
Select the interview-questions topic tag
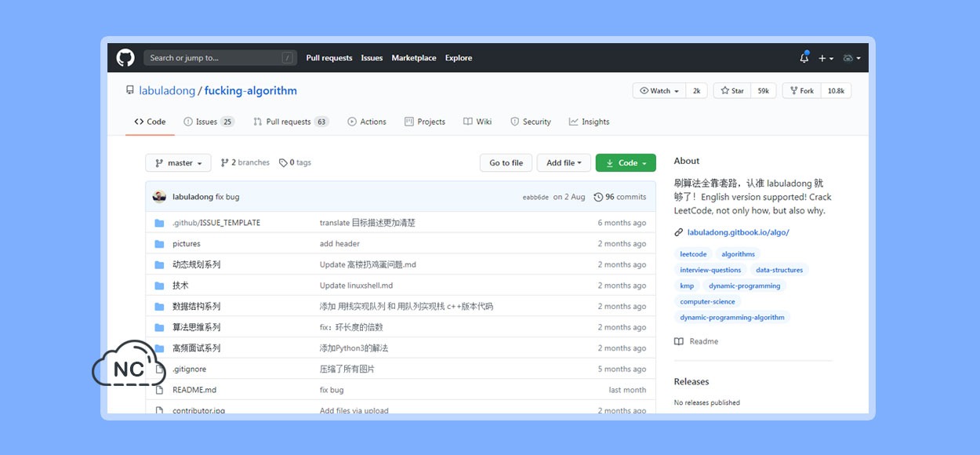point(710,270)
